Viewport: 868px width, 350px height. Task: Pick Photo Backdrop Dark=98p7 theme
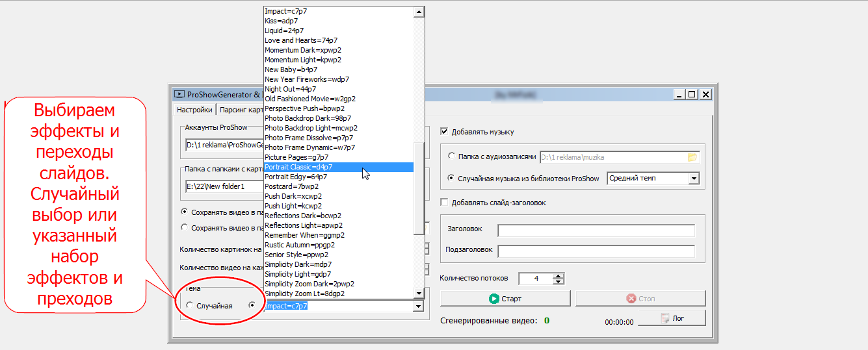(x=339, y=118)
